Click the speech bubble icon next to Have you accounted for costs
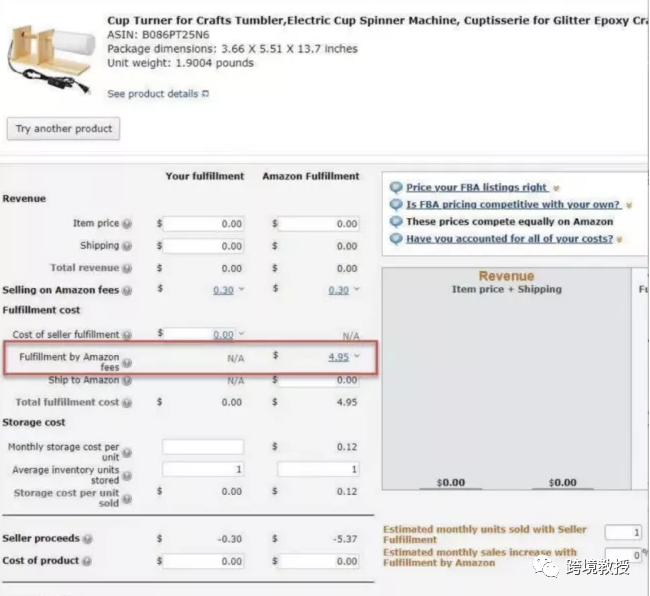Viewport: 650px width, 596px height. click(396, 239)
